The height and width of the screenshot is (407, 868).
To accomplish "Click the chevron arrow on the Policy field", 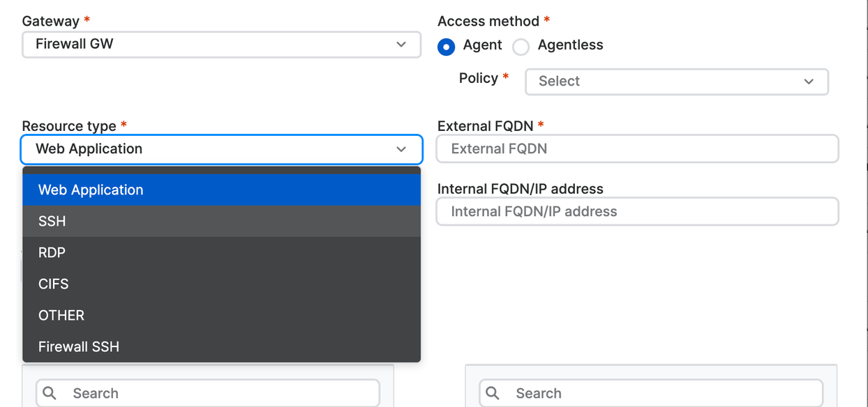I will tap(809, 82).
